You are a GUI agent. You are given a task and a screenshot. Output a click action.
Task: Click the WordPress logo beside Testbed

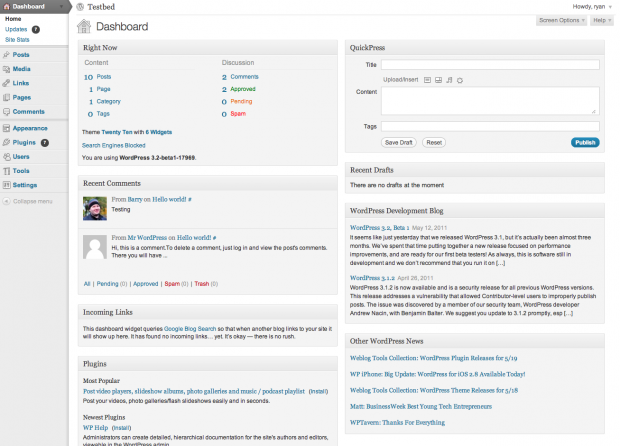click(80, 7)
